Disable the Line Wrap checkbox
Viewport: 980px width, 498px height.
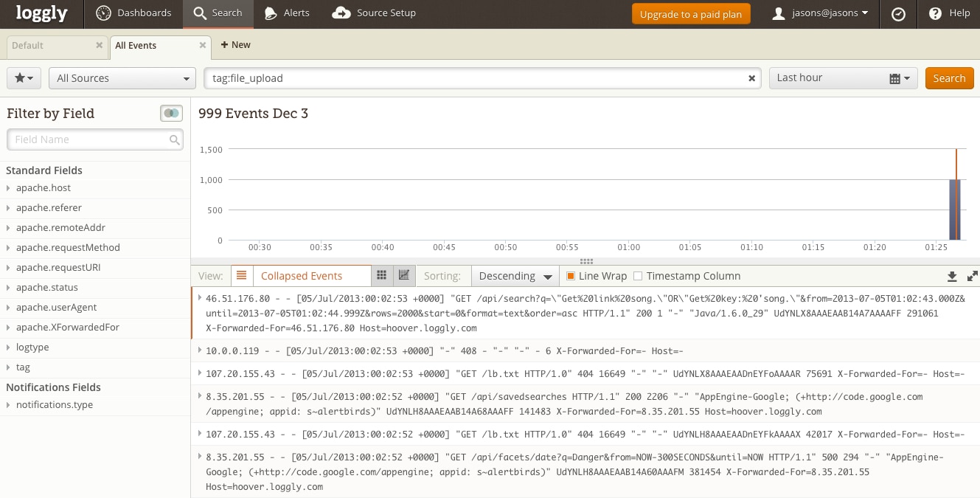coord(571,276)
